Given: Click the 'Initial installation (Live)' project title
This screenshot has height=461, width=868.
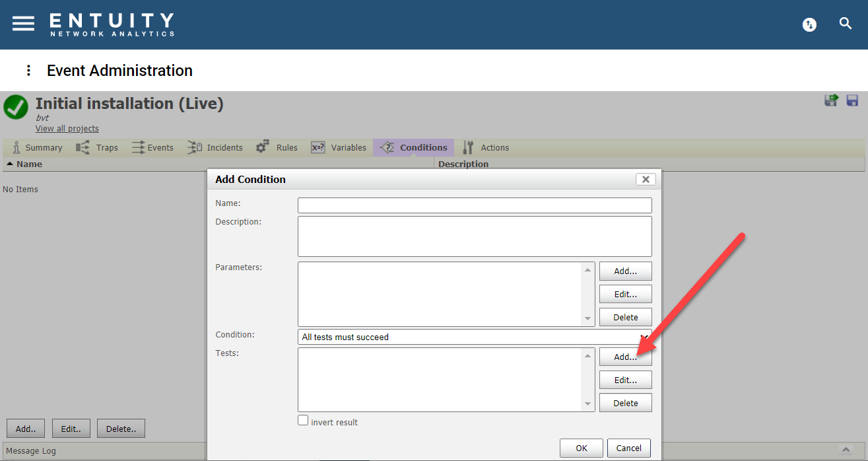Looking at the screenshot, I should [129, 104].
